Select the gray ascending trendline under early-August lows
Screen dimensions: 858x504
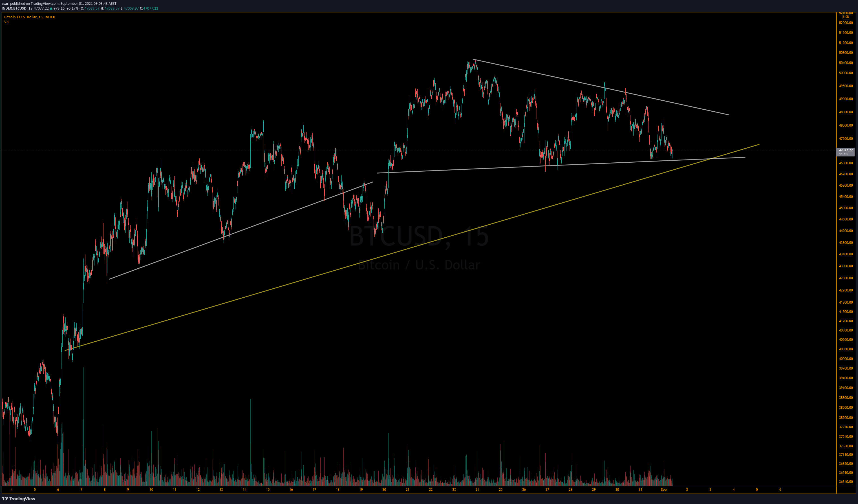pyautogui.click(x=241, y=230)
